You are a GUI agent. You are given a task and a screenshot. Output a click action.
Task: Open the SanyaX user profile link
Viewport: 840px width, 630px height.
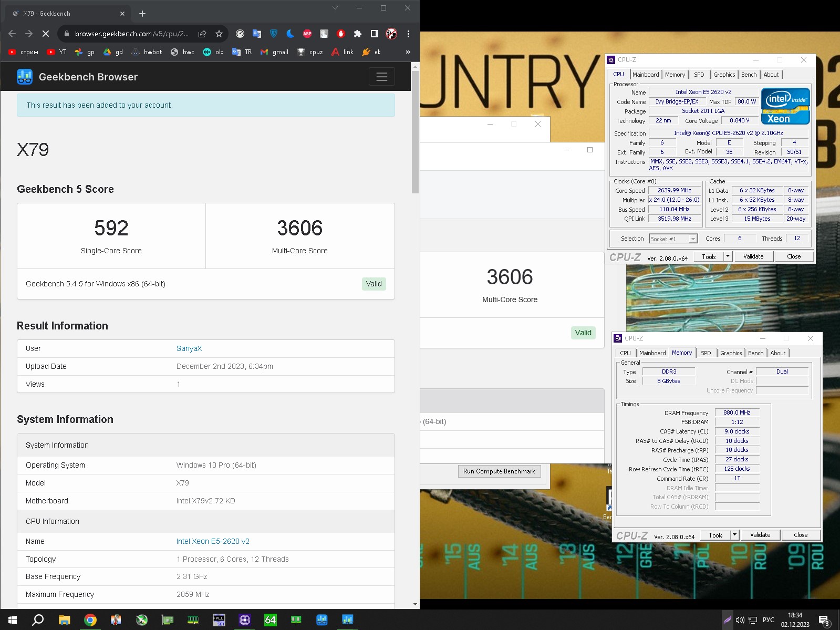(189, 348)
